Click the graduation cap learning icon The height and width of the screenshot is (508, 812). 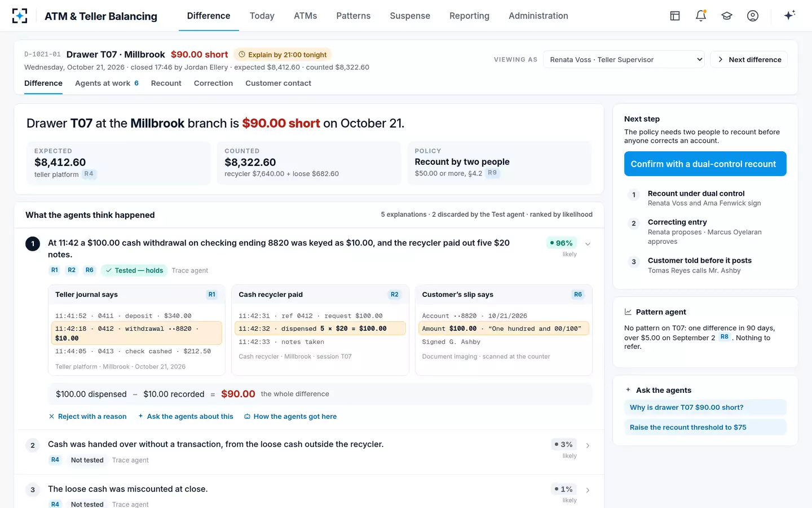pyautogui.click(x=727, y=16)
